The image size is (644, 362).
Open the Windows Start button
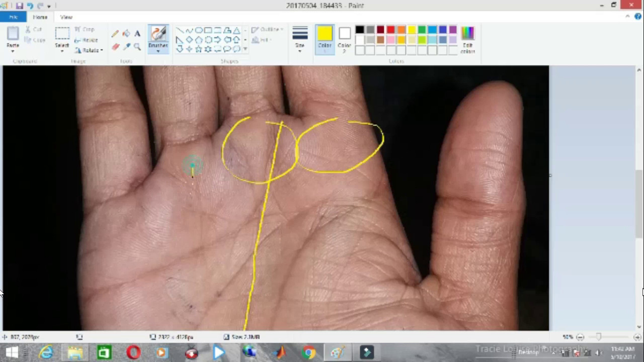pyautogui.click(x=11, y=352)
